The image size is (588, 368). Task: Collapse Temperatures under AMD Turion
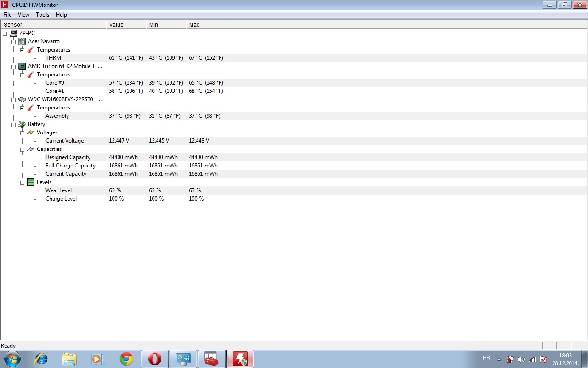22,75
